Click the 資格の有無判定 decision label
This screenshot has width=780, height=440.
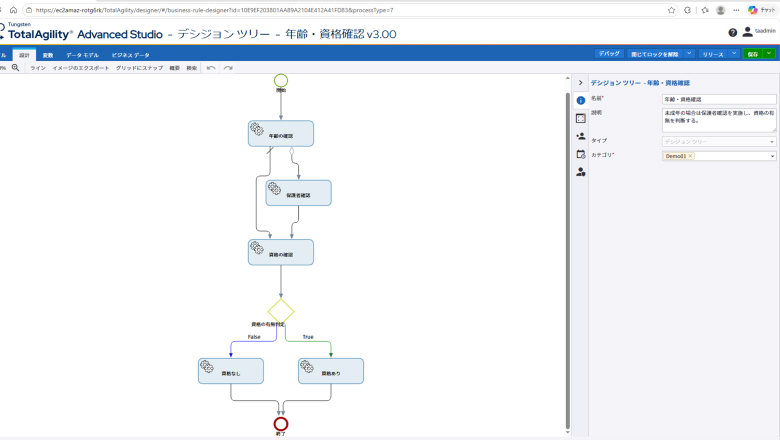tap(268, 324)
